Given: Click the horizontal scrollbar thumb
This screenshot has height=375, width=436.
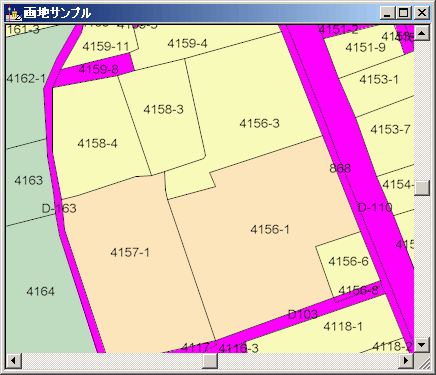Looking at the screenshot, I should tap(210, 361).
